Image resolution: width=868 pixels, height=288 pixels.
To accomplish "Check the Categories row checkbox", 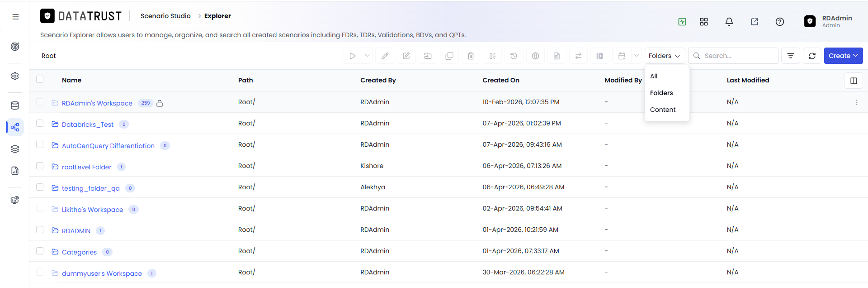I will point(40,251).
